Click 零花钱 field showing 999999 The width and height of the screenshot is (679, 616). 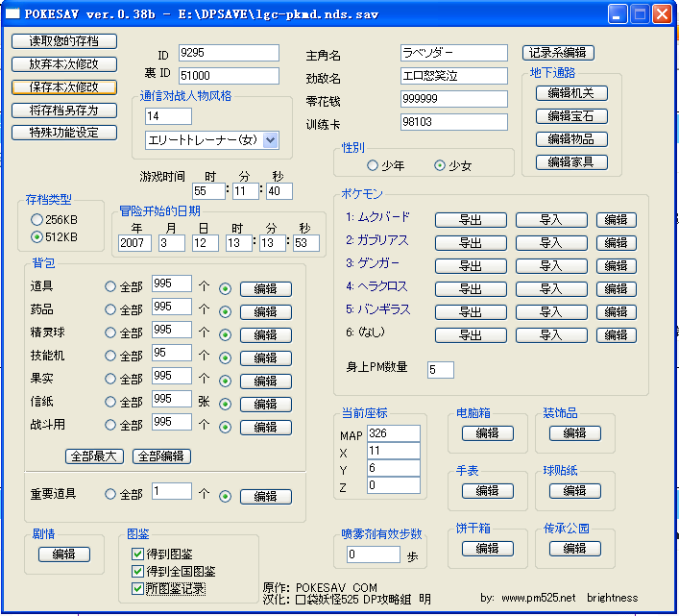tap(454, 99)
